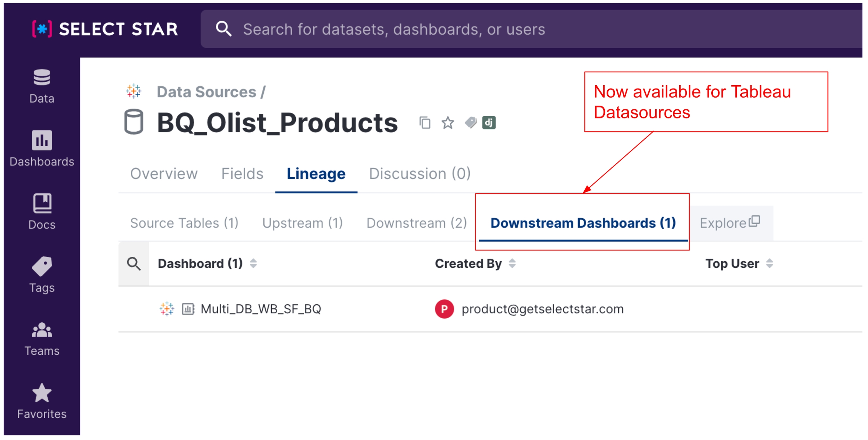Copy the BQ_Olist_Products name
The width and height of the screenshot is (868, 440).
tap(425, 123)
